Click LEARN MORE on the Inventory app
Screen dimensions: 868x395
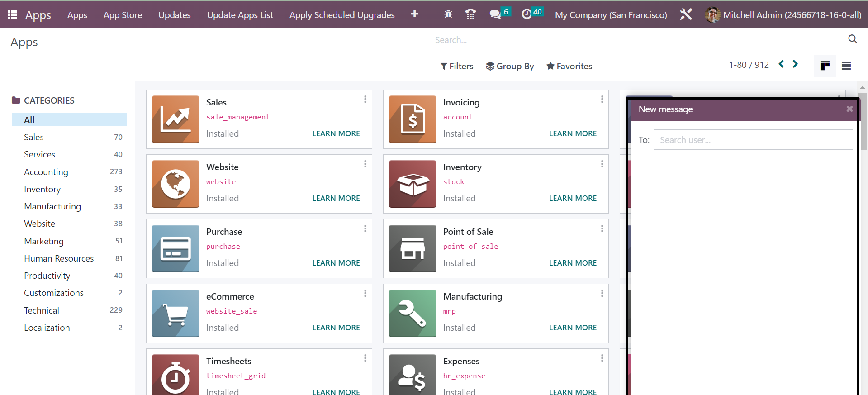pos(573,198)
